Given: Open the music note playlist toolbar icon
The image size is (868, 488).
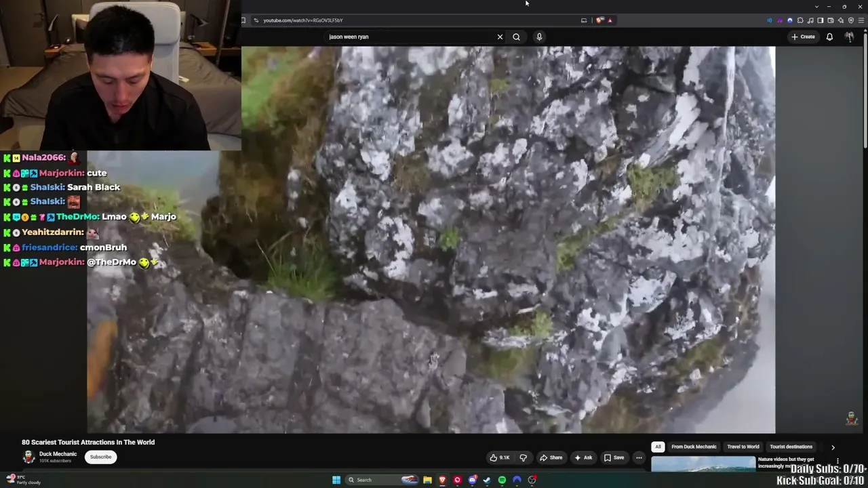Looking at the screenshot, I should click(810, 20).
